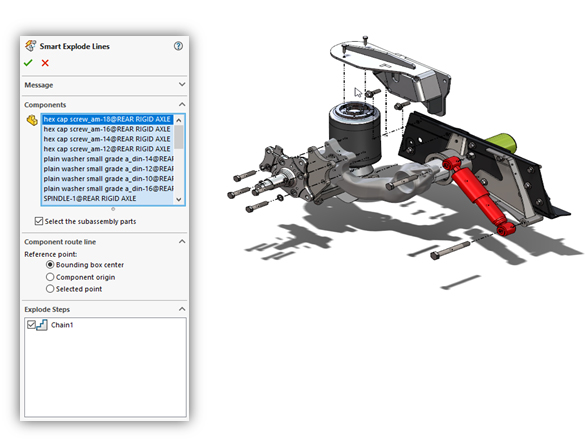Click the Explode Steps header label
This screenshot has height=441, width=586.
[47, 309]
